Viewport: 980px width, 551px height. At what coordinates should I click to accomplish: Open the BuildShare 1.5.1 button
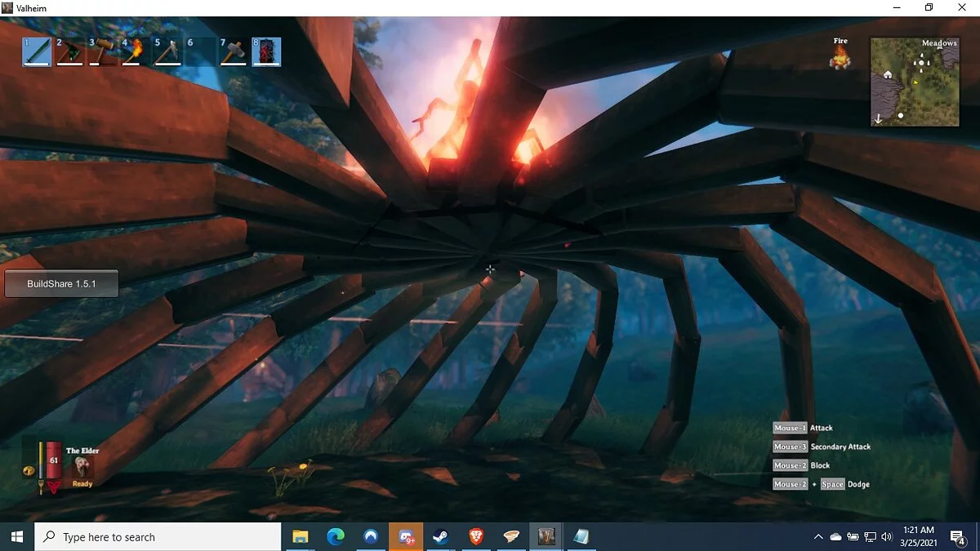pos(61,284)
